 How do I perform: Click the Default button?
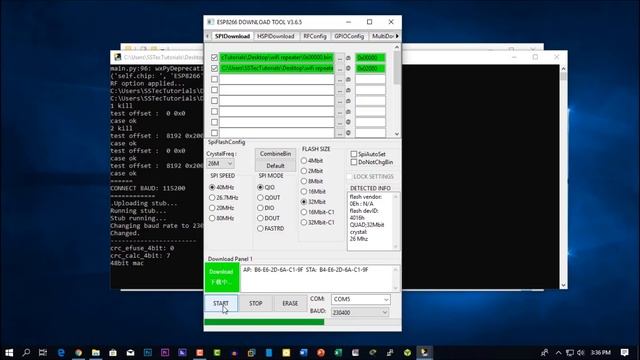pyautogui.click(x=276, y=166)
